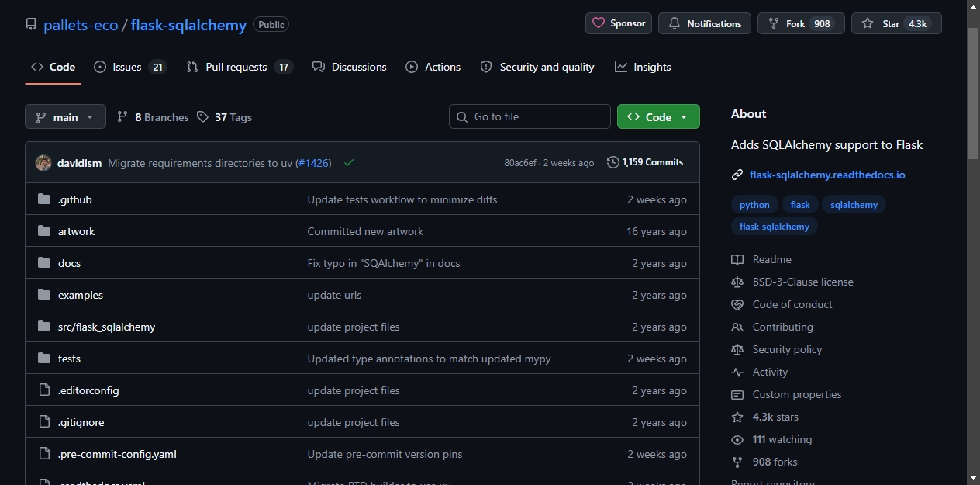Click the eye icon by 111 watching
Image resolution: width=980 pixels, height=485 pixels.
(x=737, y=439)
